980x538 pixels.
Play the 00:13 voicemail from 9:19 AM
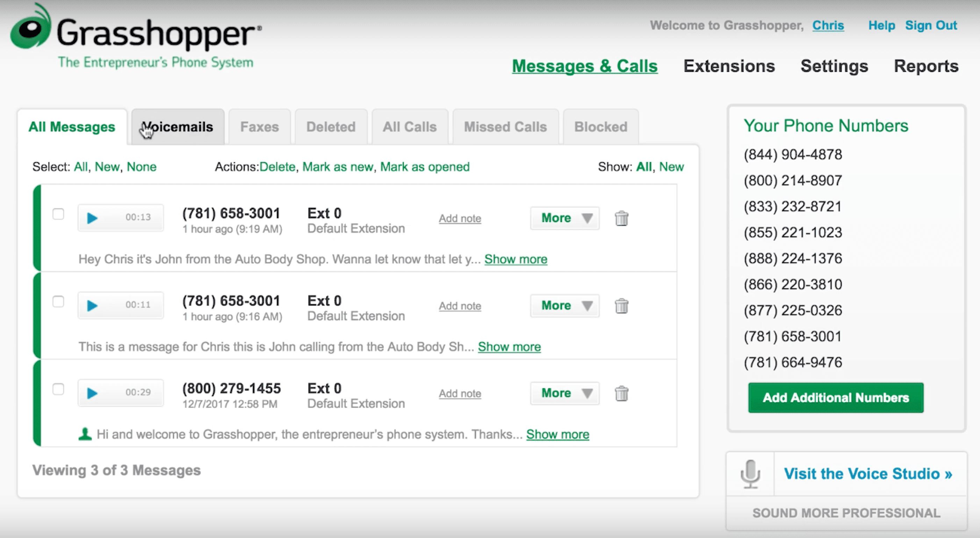[92, 218]
